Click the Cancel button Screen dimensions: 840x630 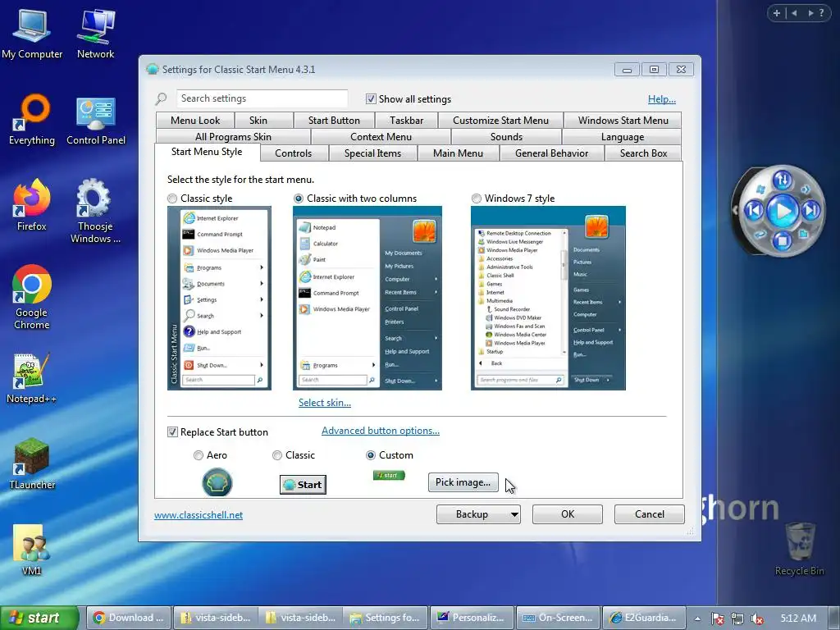(x=650, y=514)
